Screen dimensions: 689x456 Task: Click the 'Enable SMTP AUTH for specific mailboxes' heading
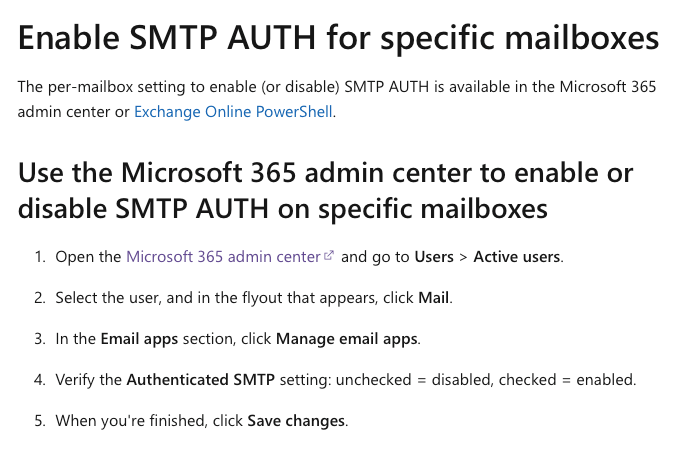point(338,38)
